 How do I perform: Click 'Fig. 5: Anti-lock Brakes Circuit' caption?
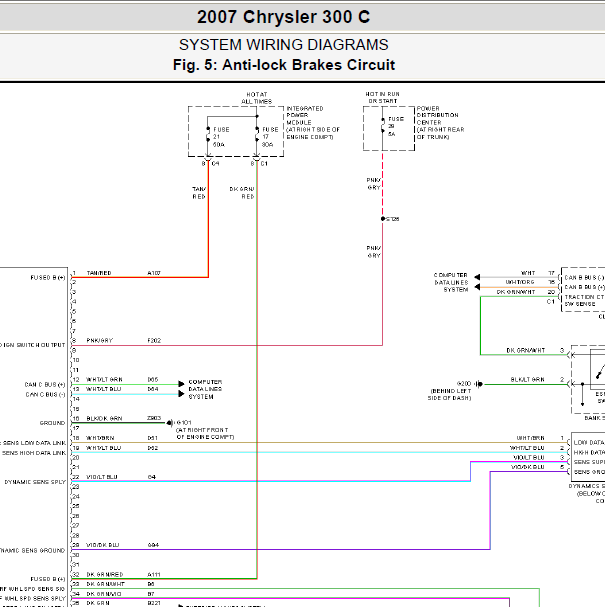pos(284,65)
